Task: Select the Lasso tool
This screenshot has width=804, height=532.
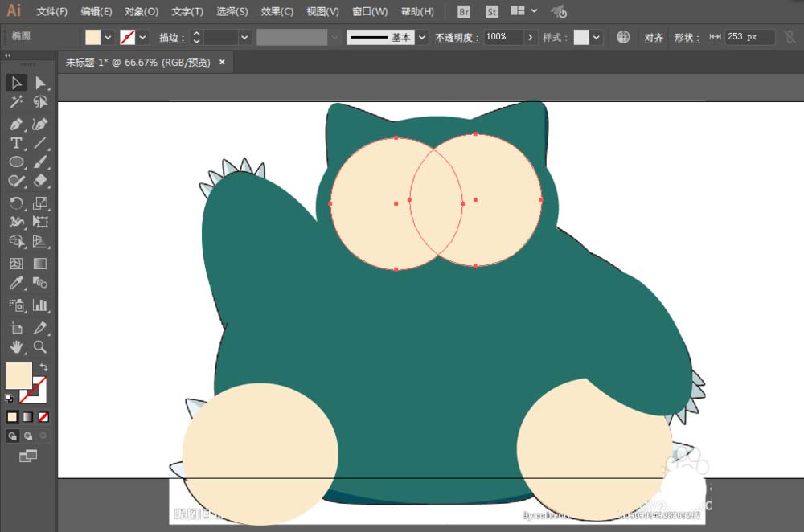Action: [x=40, y=102]
